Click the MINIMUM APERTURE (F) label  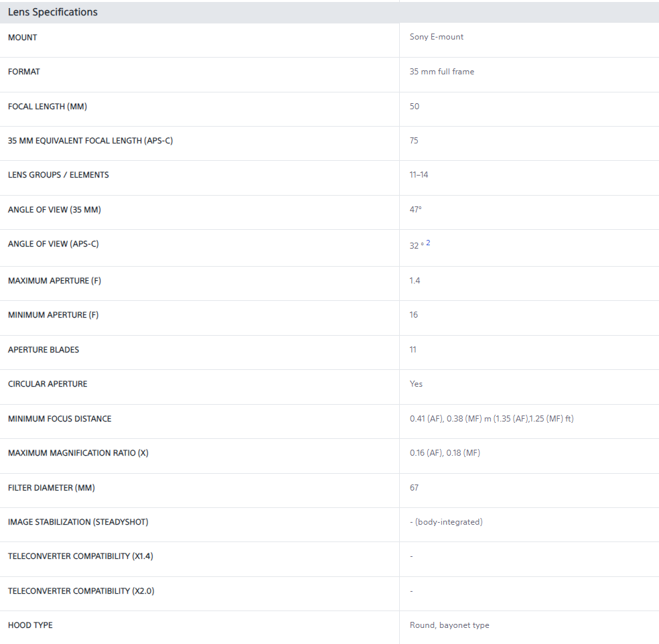point(53,315)
